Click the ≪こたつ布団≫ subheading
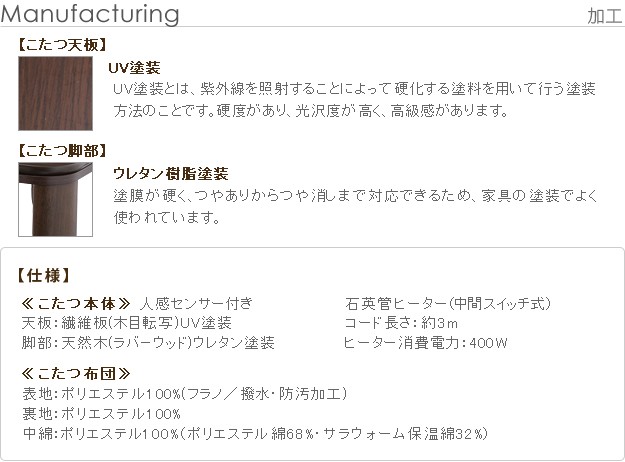The width and height of the screenshot is (625, 462). [76, 374]
